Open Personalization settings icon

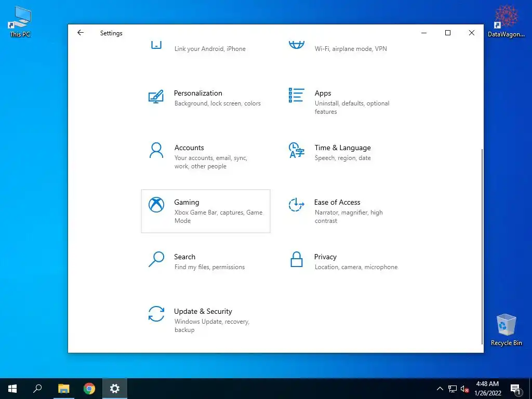tap(156, 97)
